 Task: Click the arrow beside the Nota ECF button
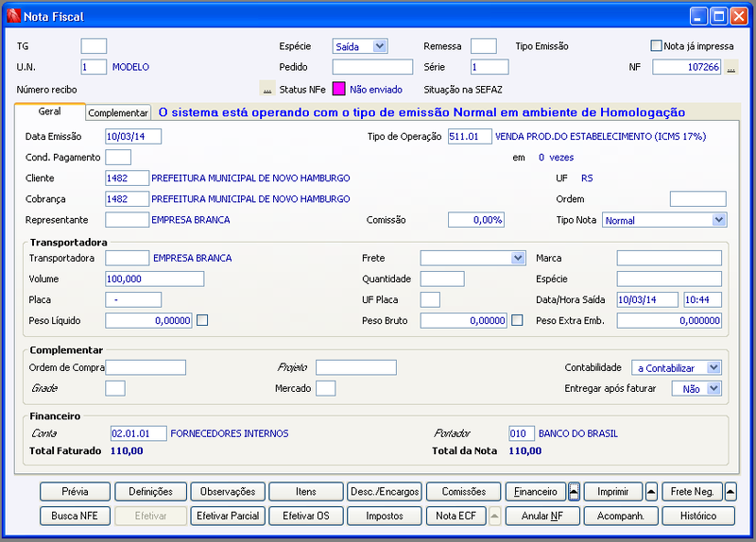[x=494, y=516]
